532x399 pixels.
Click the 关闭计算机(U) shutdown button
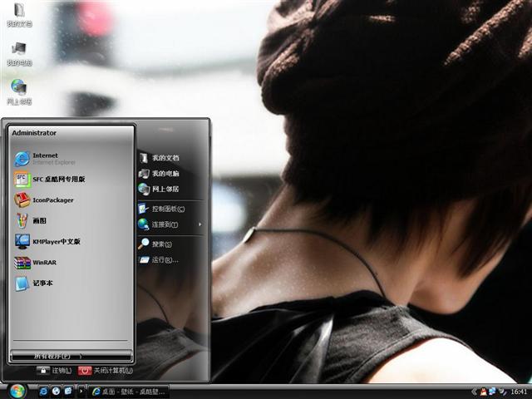106,371
